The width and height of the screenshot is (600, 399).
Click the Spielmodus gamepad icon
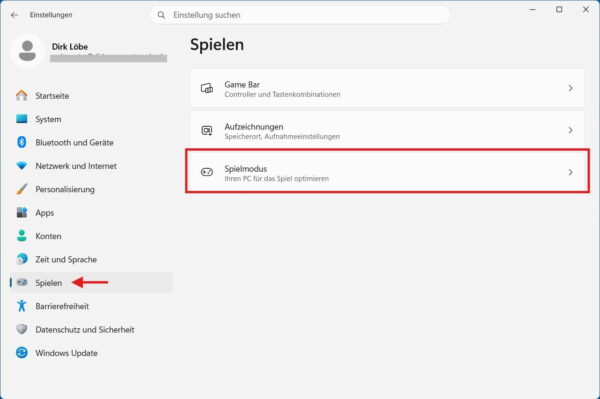pos(207,172)
